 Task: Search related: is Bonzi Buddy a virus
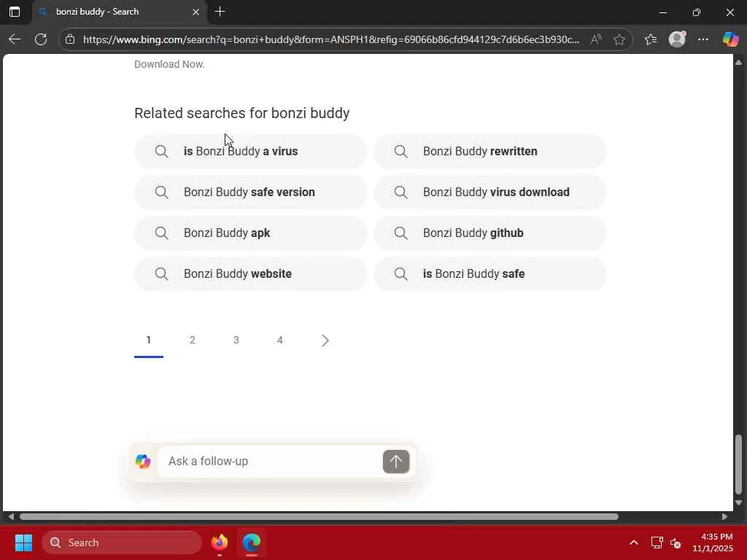251,152
